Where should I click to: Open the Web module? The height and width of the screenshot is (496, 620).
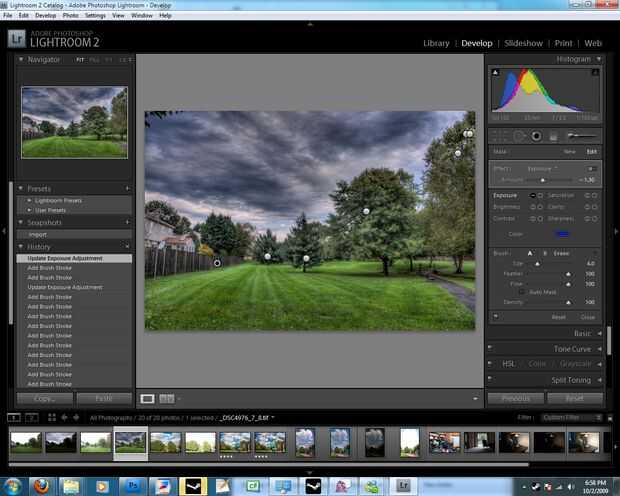(593, 43)
